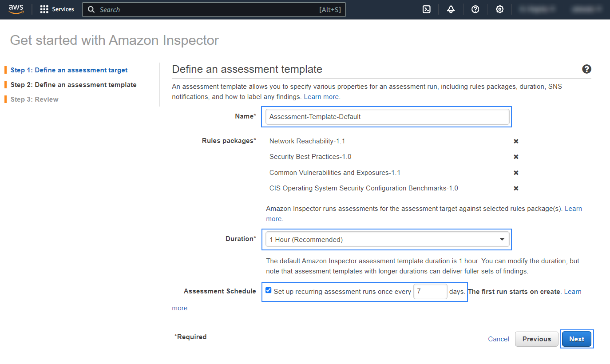Remove Common Vulnerabilities and Exposures-1.1 package
610x364 pixels.
pos(516,173)
